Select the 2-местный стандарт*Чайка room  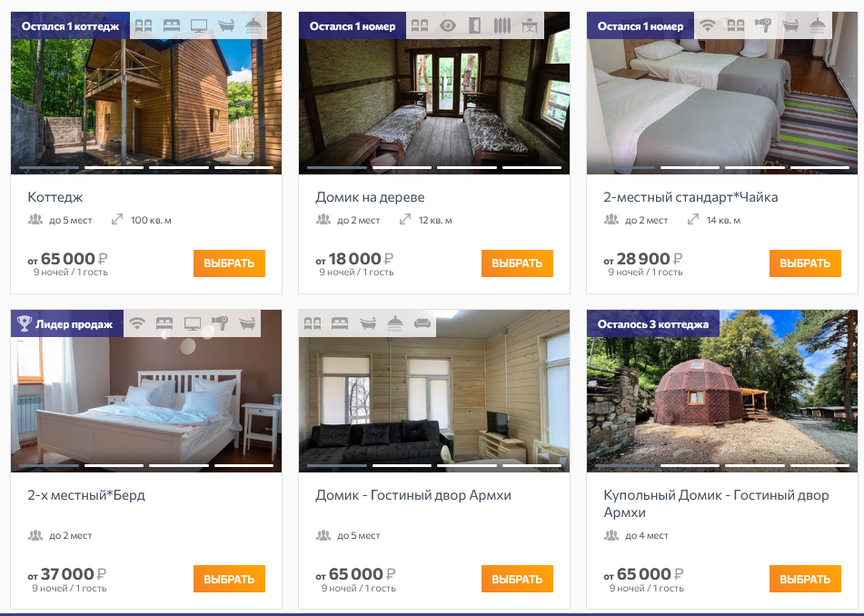click(805, 263)
